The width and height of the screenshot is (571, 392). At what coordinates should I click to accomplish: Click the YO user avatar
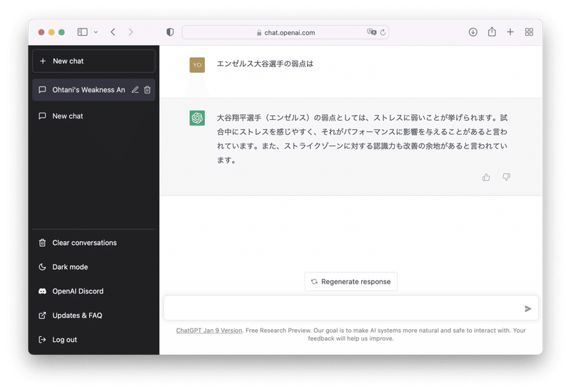(197, 65)
